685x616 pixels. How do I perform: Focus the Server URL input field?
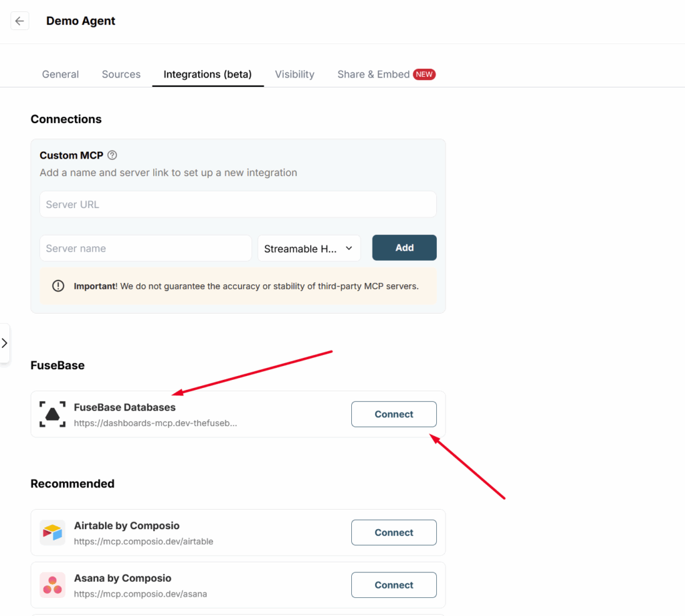(237, 205)
